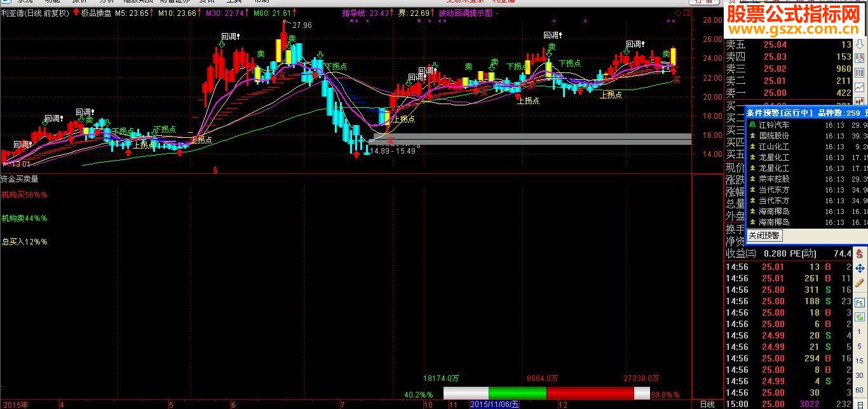This screenshot has height=409, width=868.
Task: Select the pencil drawing tool icon
Action: tap(859, 283)
